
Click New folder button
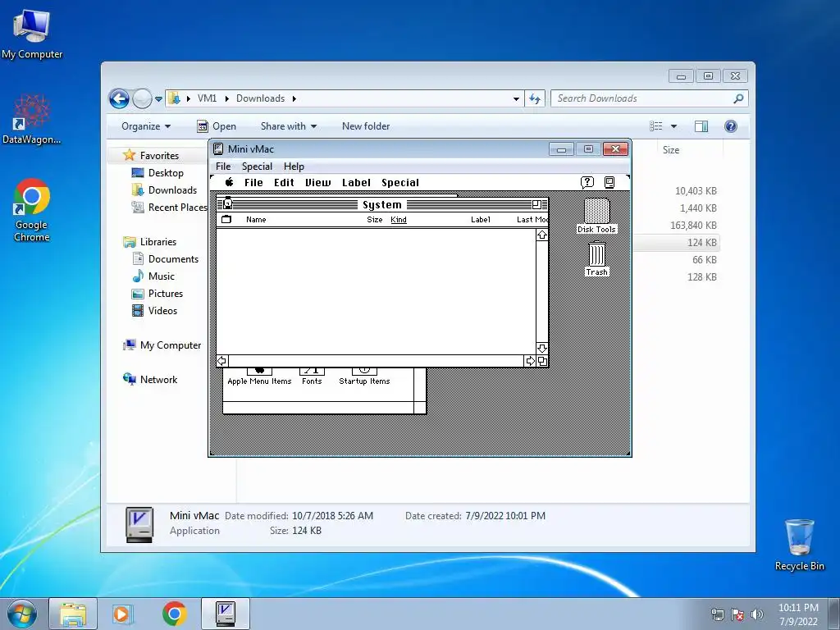tap(366, 126)
